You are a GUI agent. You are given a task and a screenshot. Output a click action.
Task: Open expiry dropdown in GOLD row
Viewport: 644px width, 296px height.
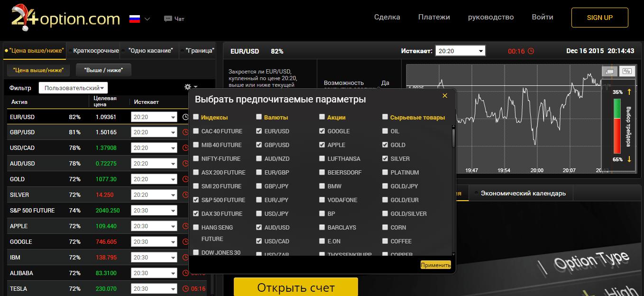154,179
